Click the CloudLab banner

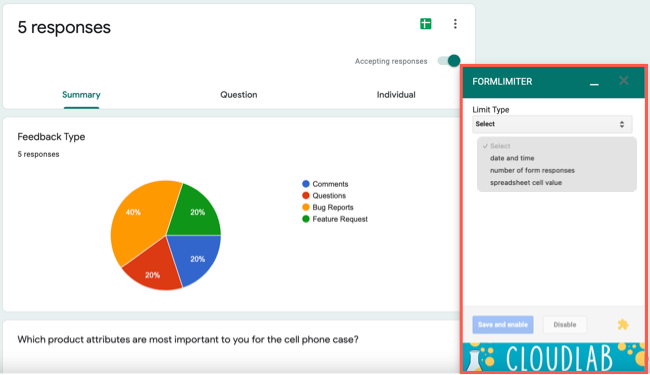pyautogui.click(x=554, y=357)
